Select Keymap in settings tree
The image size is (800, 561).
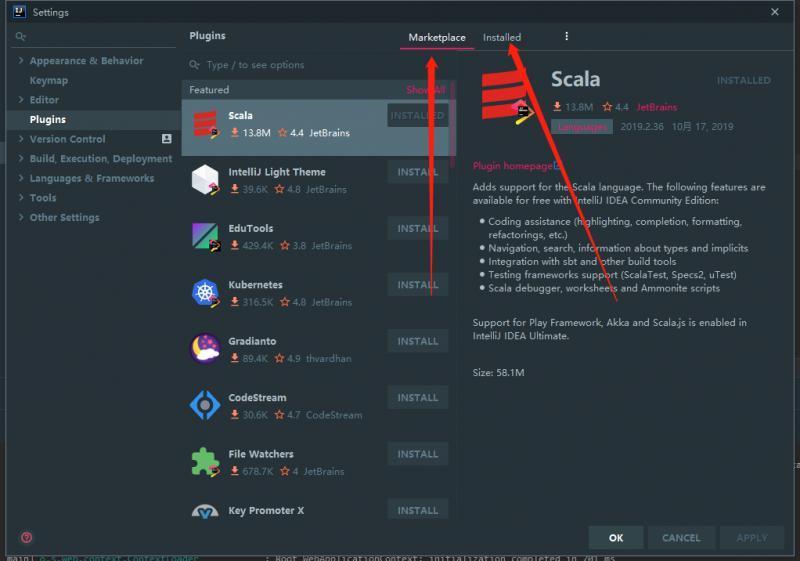pyautogui.click(x=48, y=80)
